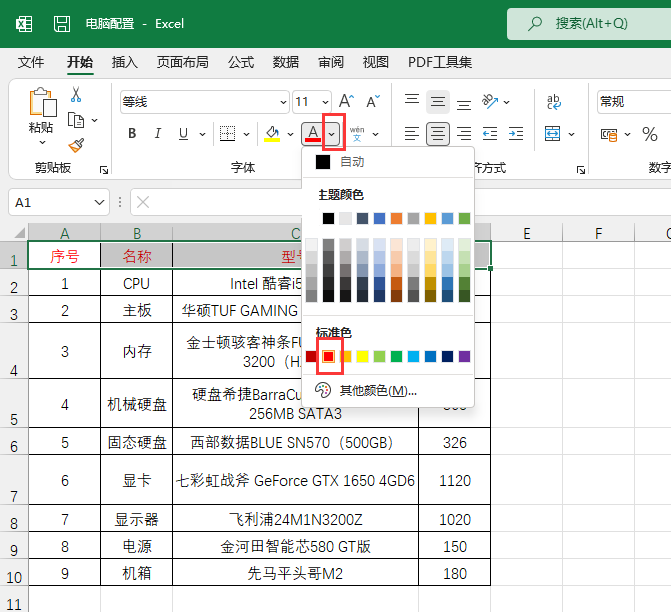Align text left
This screenshot has width=671, height=612.
pos(412,134)
